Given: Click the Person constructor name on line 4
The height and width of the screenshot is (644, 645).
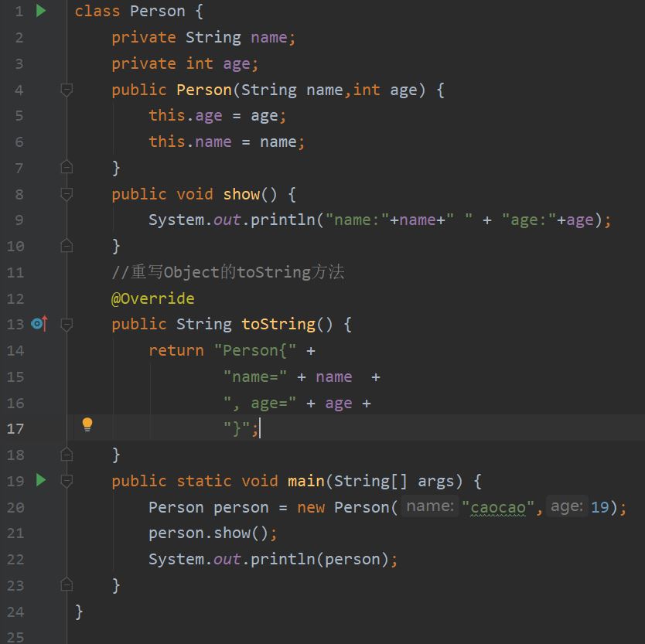Looking at the screenshot, I should (203, 90).
